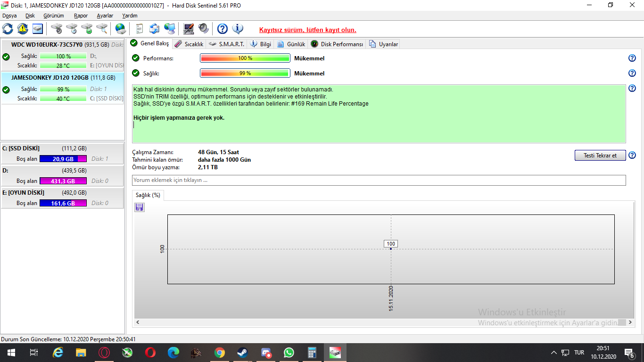Open help via blue question mark toolbar icon

223,29
